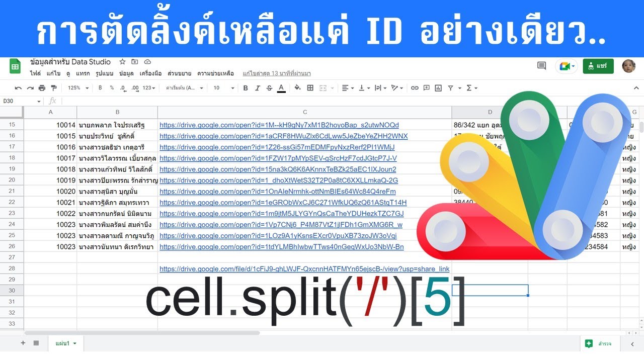This screenshot has height=362, width=644.
Task: Toggle bold formatting
Action: pos(246,88)
